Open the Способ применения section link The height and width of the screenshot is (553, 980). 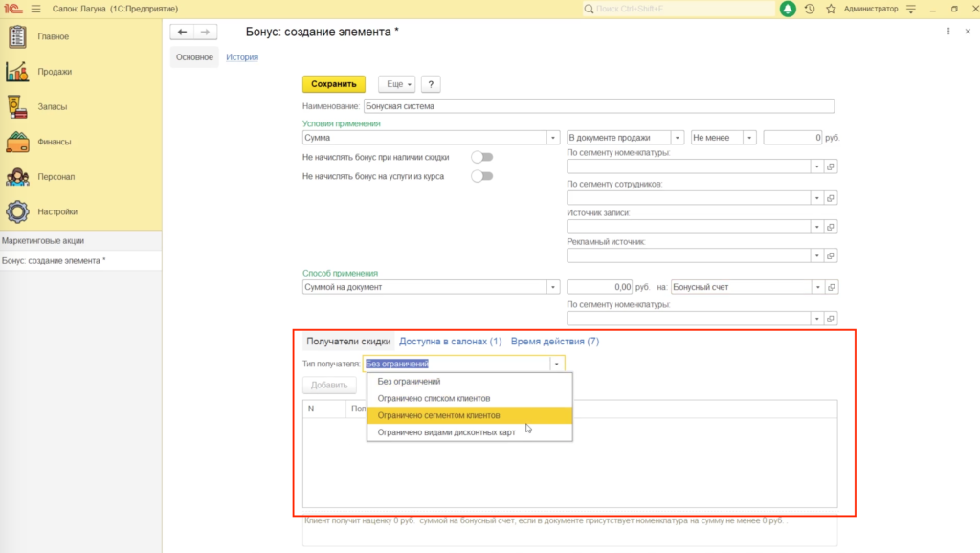(x=340, y=273)
